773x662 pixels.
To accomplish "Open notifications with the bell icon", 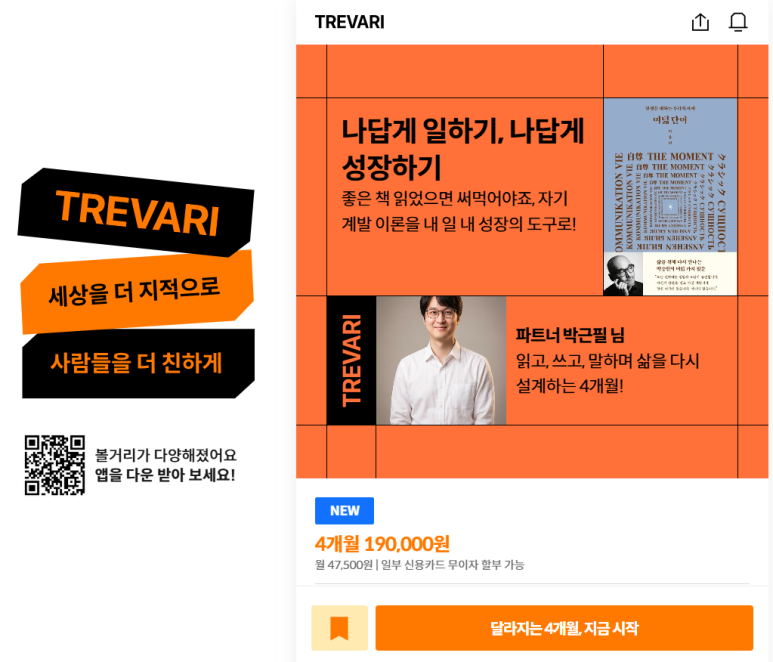I will click(x=738, y=22).
